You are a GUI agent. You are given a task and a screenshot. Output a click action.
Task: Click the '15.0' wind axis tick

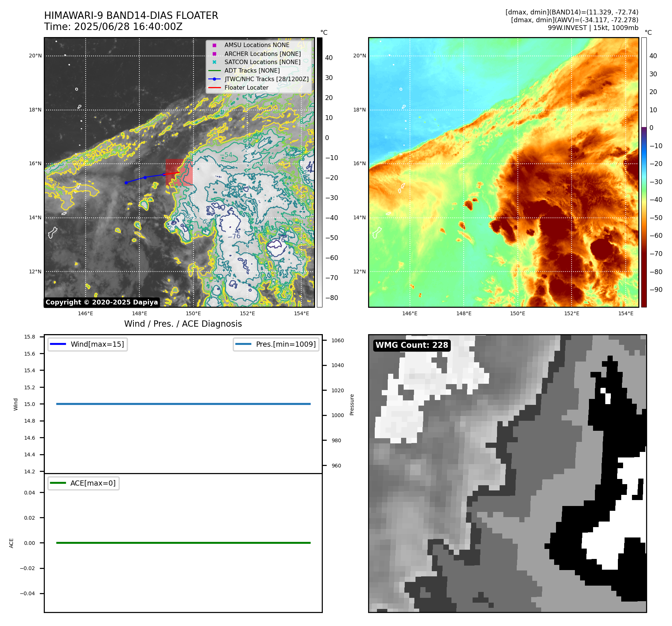[30, 404]
